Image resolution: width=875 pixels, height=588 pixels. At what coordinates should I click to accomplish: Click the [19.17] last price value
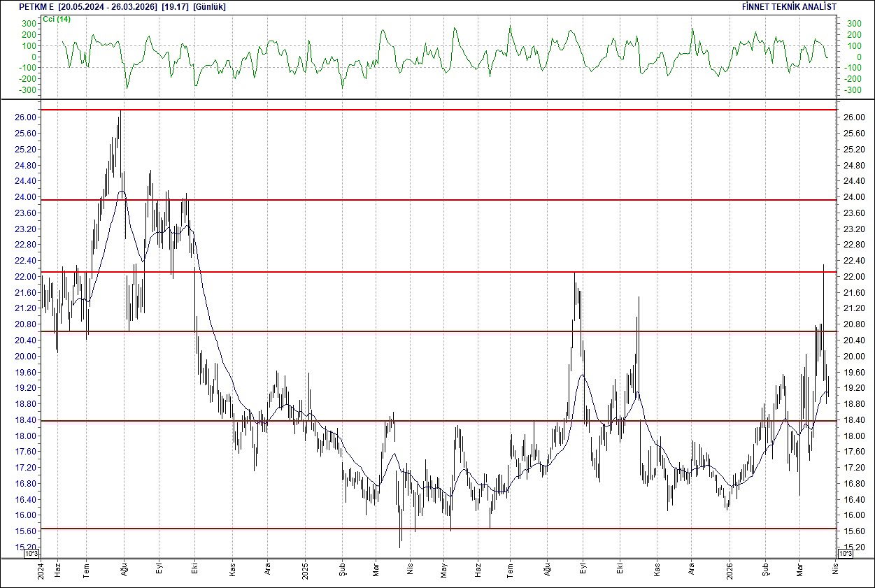click(x=174, y=7)
